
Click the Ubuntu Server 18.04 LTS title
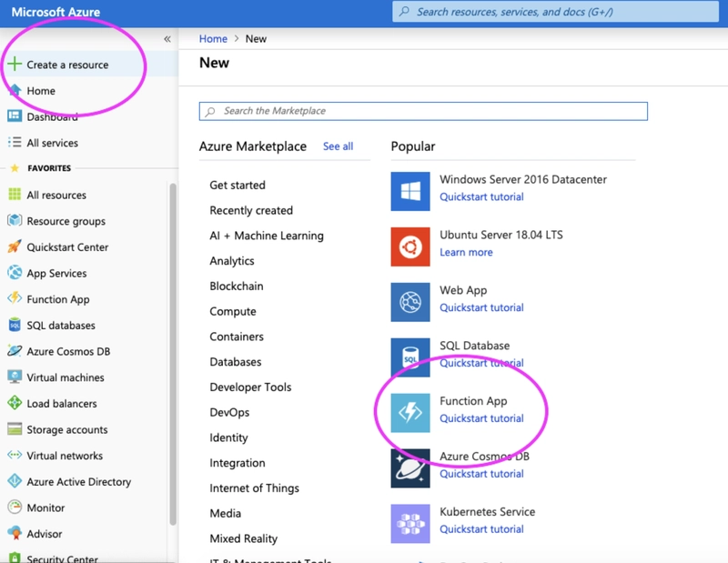[x=501, y=235]
